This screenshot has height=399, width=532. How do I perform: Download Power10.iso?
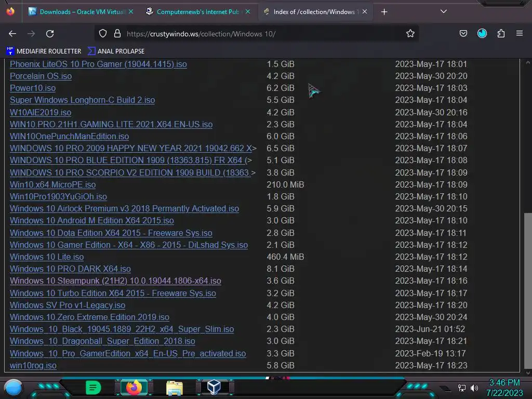click(33, 88)
